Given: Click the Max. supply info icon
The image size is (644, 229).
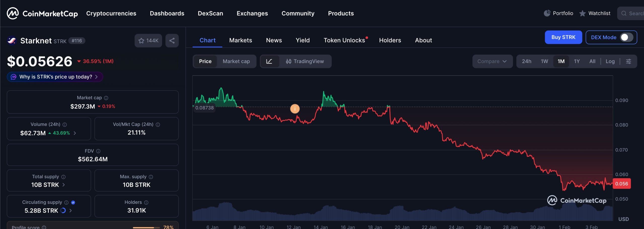Looking at the screenshot, I should 151,177.
